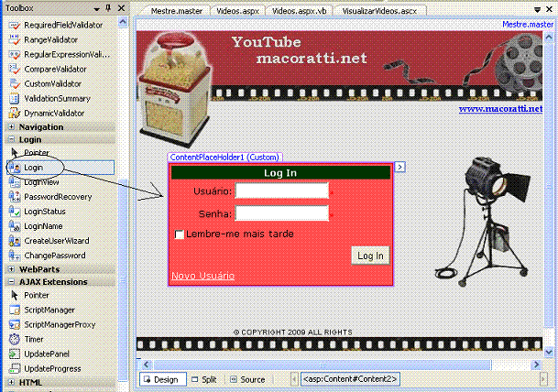
Task: Select the RequiredFieldValidator control icon
Action: click(x=15, y=25)
